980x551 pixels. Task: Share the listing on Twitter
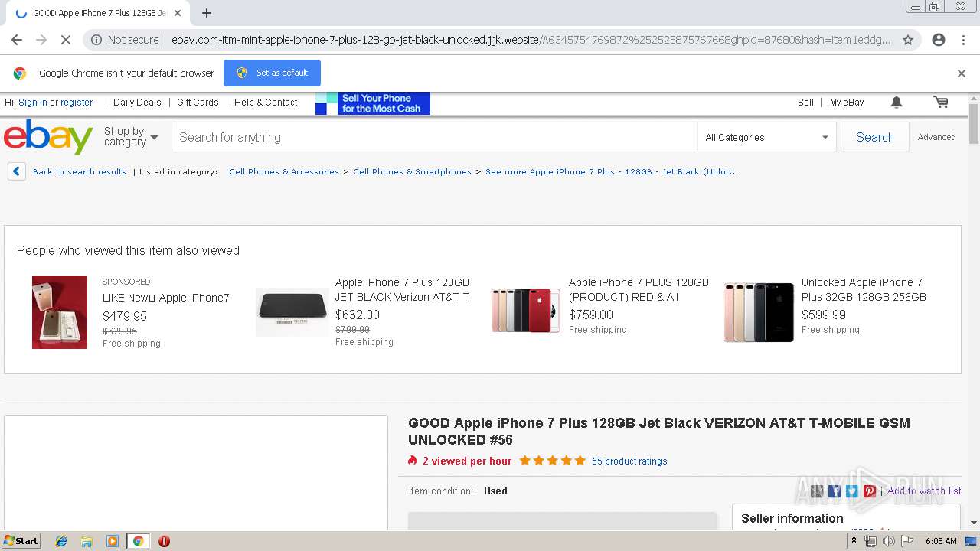[x=852, y=491]
